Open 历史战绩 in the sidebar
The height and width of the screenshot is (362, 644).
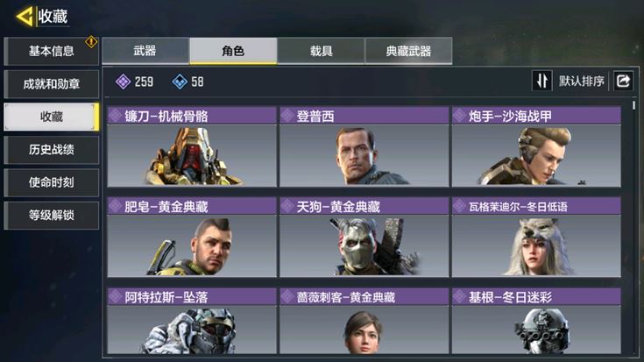[52, 150]
